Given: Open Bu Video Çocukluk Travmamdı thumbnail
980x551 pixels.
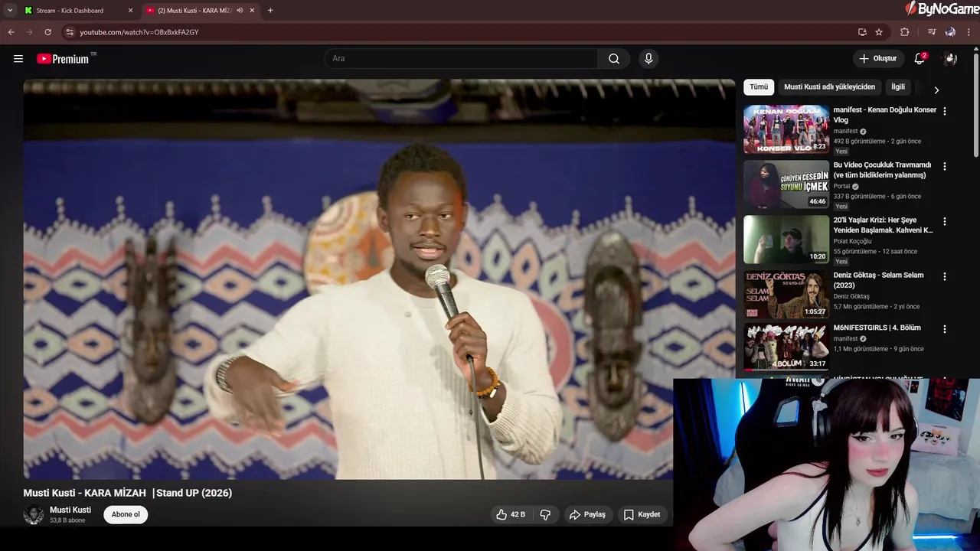Looking at the screenshot, I should [x=786, y=184].
